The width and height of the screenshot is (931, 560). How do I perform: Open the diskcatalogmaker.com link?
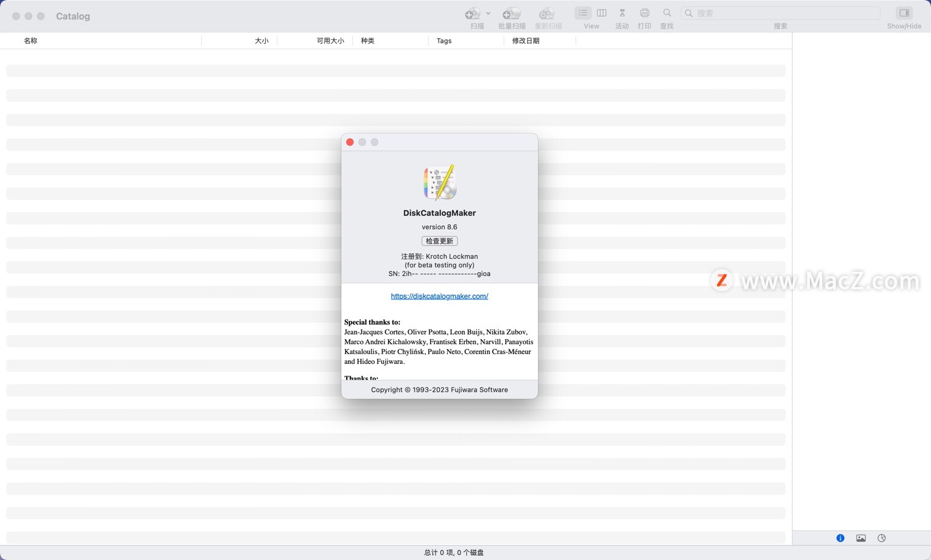pos(439,296)
